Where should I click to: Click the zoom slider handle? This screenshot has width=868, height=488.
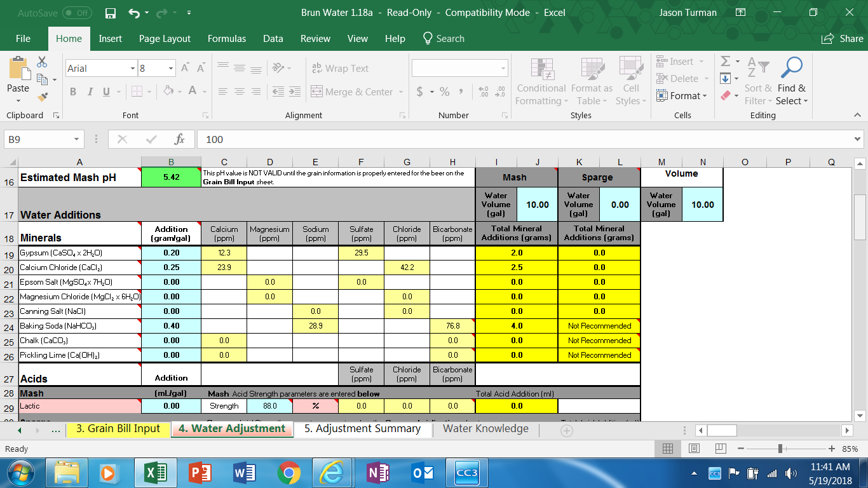pos(780,449)
